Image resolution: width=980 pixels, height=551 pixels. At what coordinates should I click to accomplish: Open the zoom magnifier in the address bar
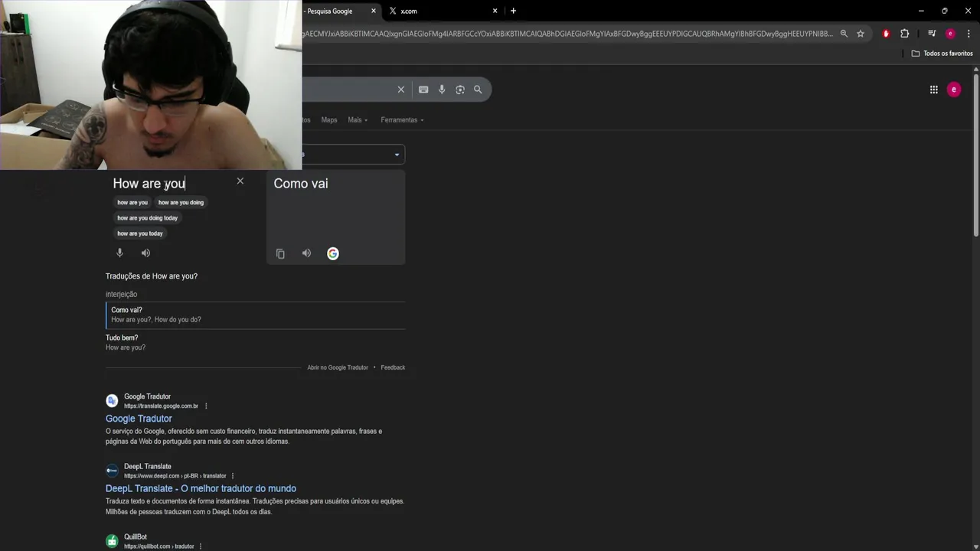[x=844, y=34]
